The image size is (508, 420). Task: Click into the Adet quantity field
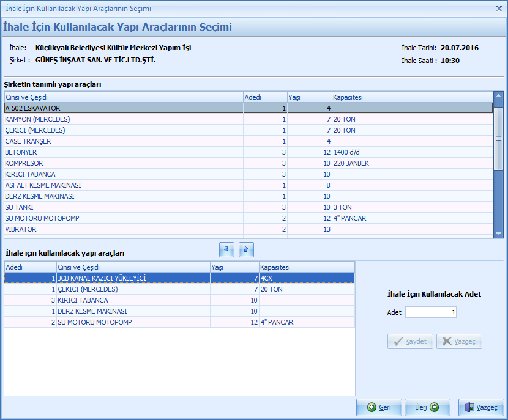pos(431,312)
